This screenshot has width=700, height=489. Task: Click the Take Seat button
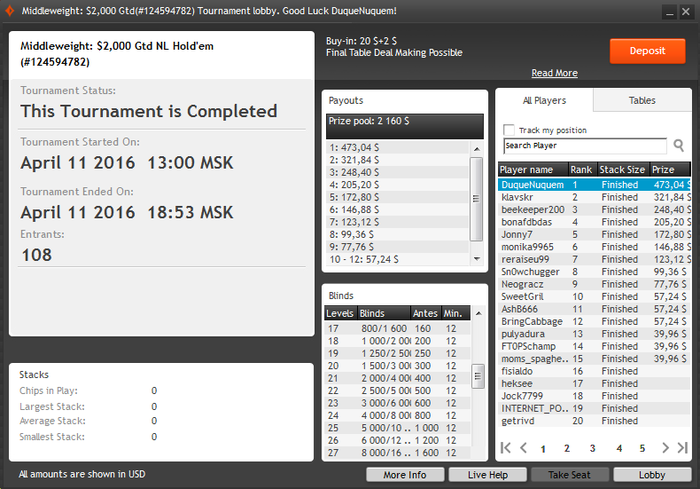570,475
